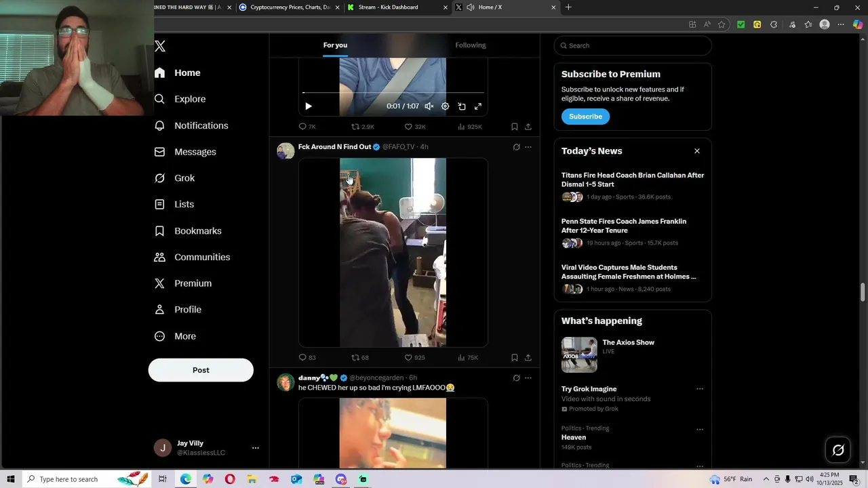This screenshot has width=868, height=488.
Task: Open video settings gear on top video
Action: click(x=445, y=106)
